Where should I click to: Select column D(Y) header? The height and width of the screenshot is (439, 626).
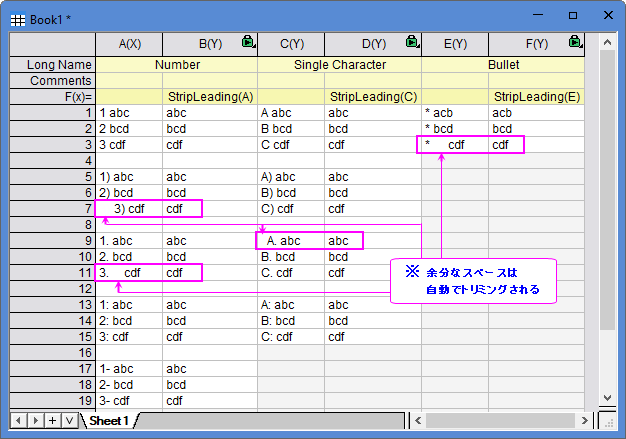373,44
